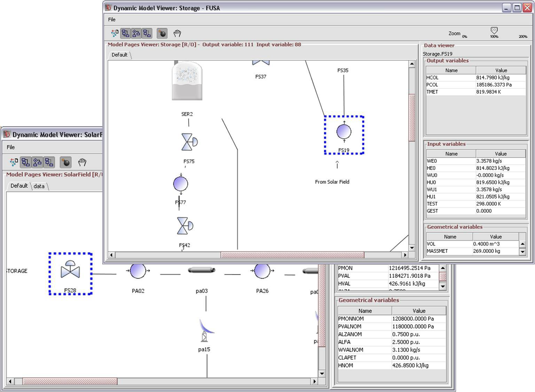Click right arrow of SolarField horizontal scrollbar

(x=315, y=381)
